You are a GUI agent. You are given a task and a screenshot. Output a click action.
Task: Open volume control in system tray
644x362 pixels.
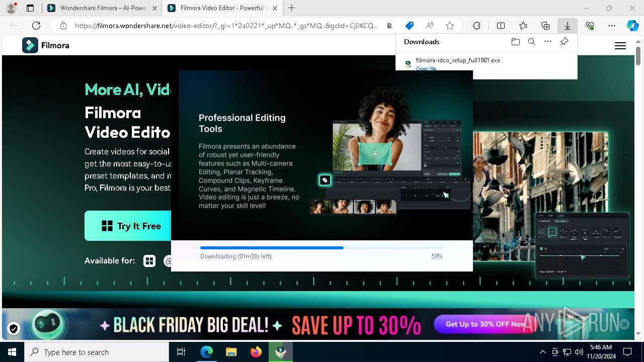tap(579, 352)
